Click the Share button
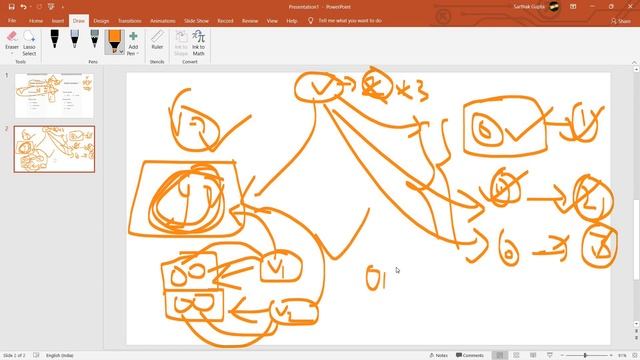Image resolution: width=640 pixels, height=360 pixels. (621, 21)
